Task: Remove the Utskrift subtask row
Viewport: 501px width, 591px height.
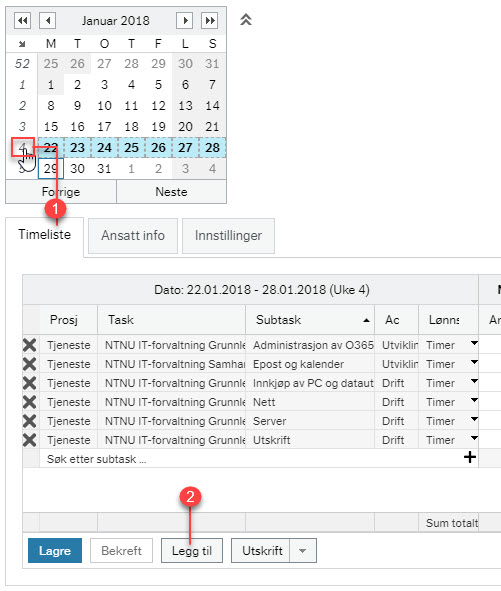Action: 30,440
